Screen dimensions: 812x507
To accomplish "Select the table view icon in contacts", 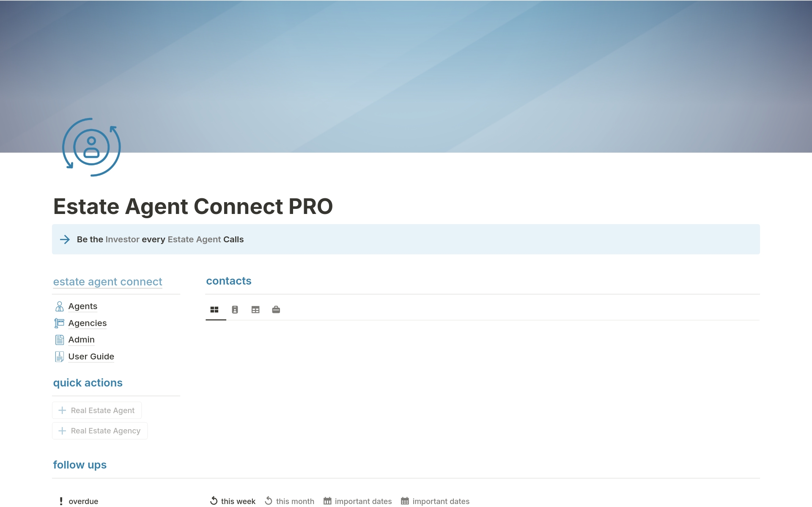I will 255,310.
